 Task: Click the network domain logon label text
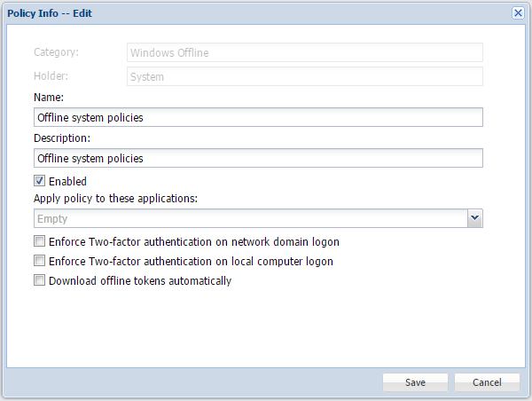tap(194, 241)
